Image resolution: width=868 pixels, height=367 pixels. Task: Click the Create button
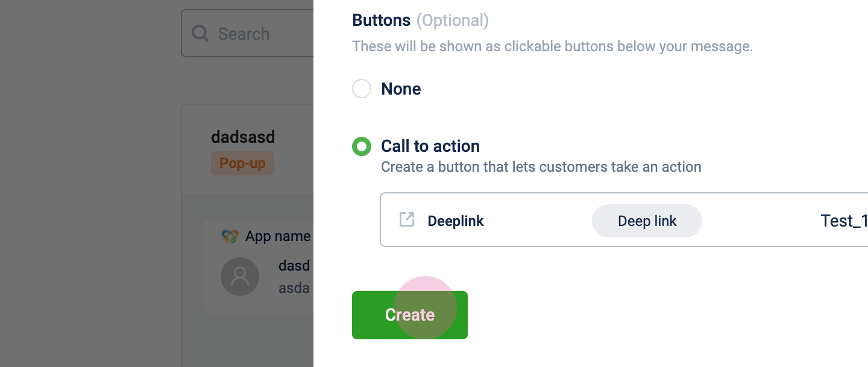(x=410, y=315)
